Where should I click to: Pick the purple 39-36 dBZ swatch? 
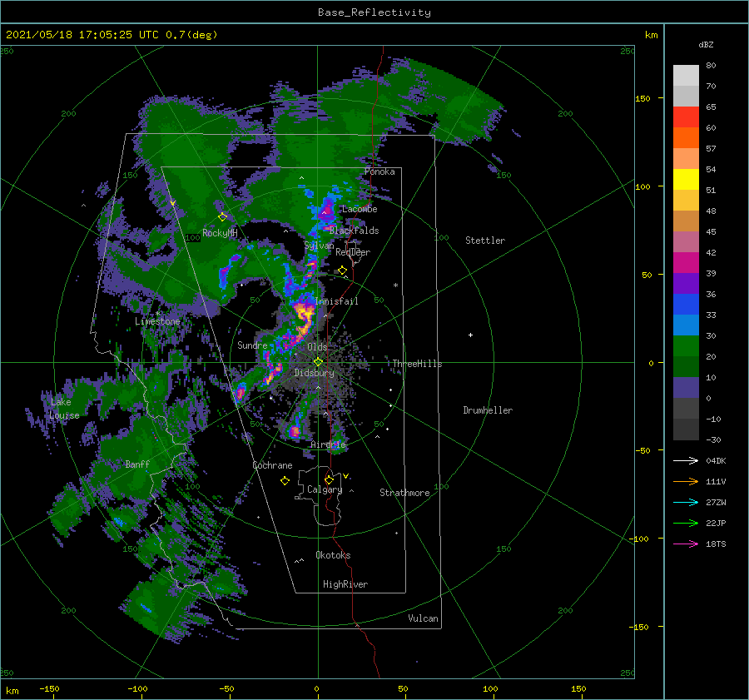[x=686, y=283]
